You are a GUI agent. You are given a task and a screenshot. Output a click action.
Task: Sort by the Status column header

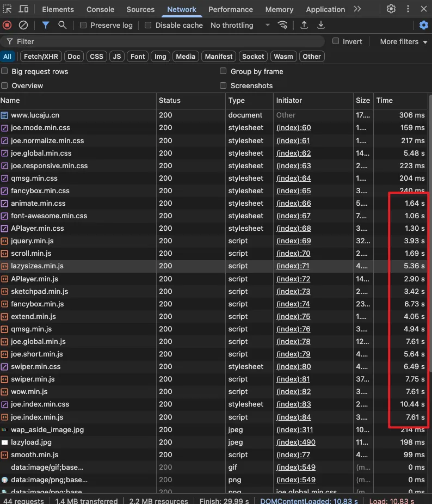190,101
